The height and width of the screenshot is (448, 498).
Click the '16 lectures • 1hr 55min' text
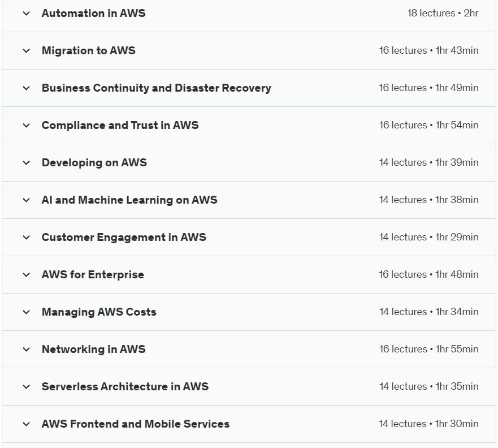[x=429, y=349]
